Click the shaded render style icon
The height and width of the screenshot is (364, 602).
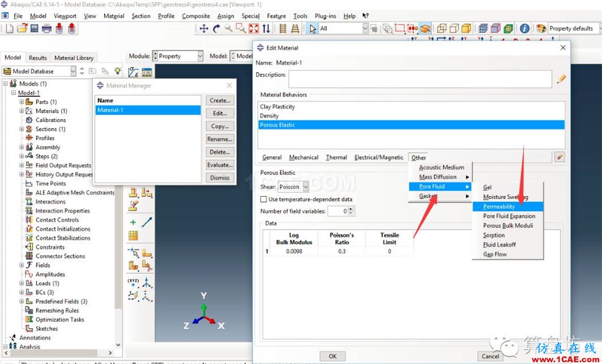466,28
